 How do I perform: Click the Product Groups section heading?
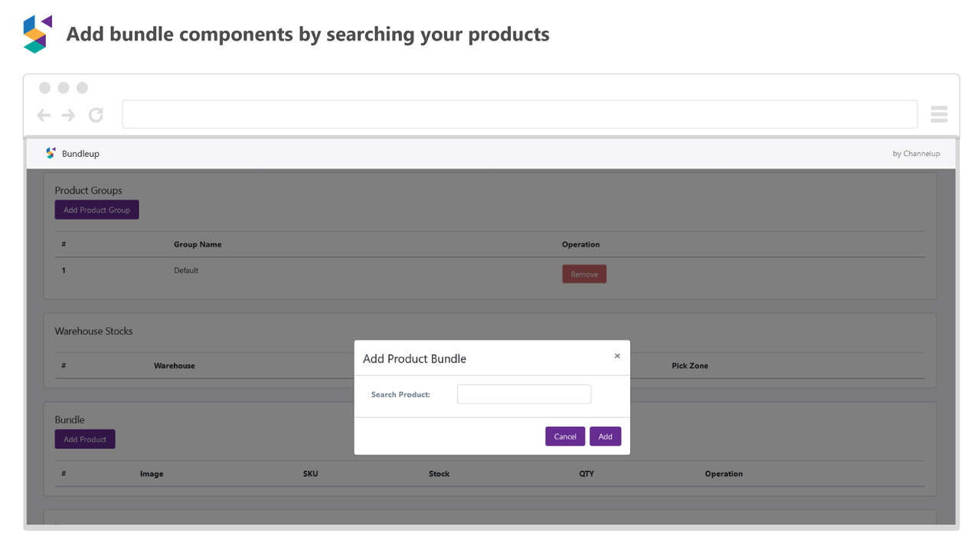pyautogui.click(x=87, y=190)
